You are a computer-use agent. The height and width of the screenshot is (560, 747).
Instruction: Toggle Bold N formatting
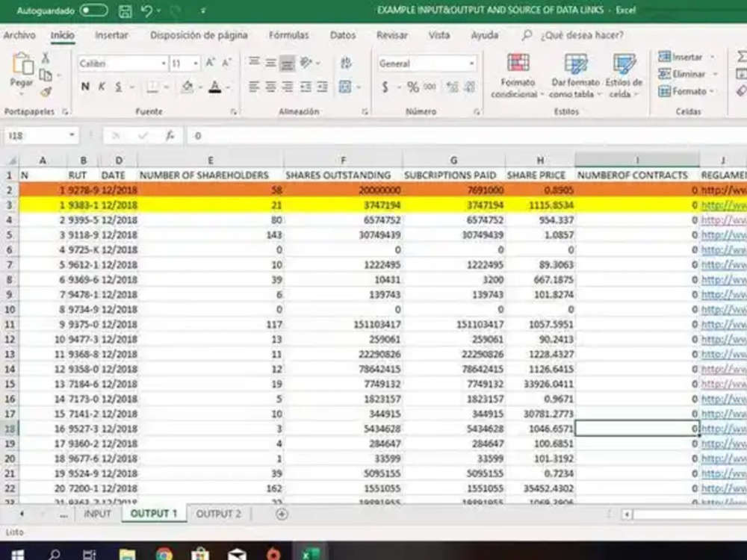[x=85, y=87]
